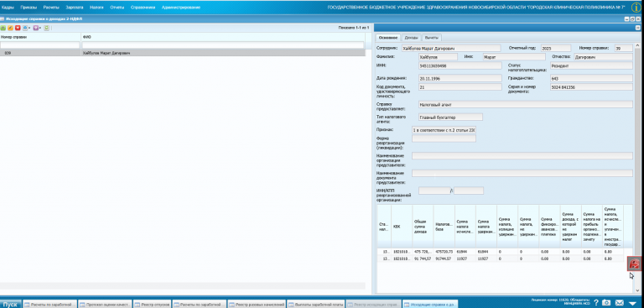Click the green refresh list icon
The image size is (644, 308).
click(x=46, y=28)
